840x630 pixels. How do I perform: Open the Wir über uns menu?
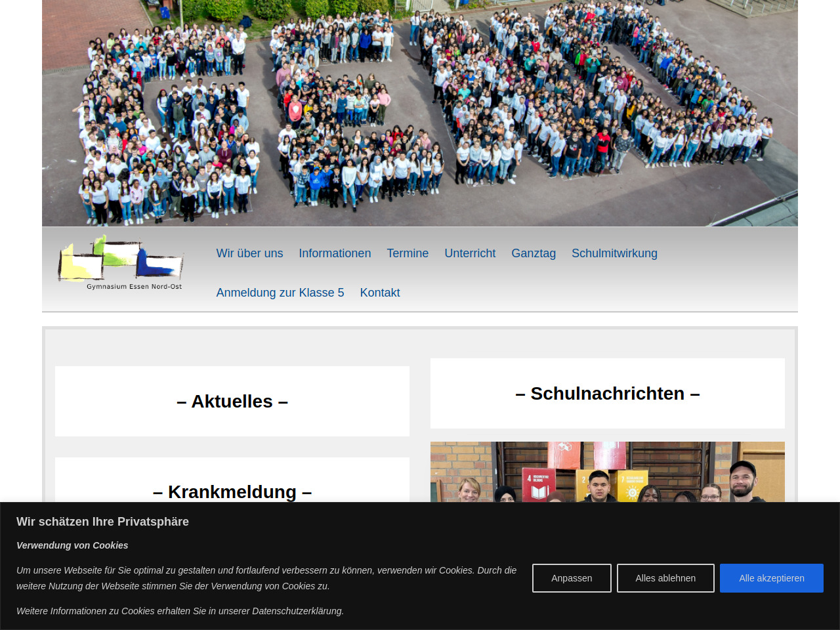(x=249, y=253)
